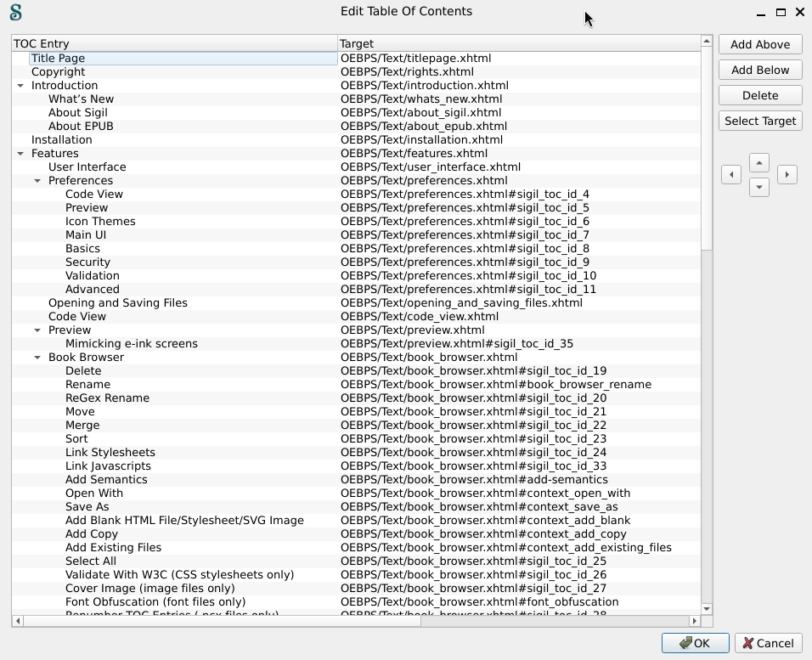Click the move entry down arrow button
This screenshot has height=660, width=812.
click(759, 187)
